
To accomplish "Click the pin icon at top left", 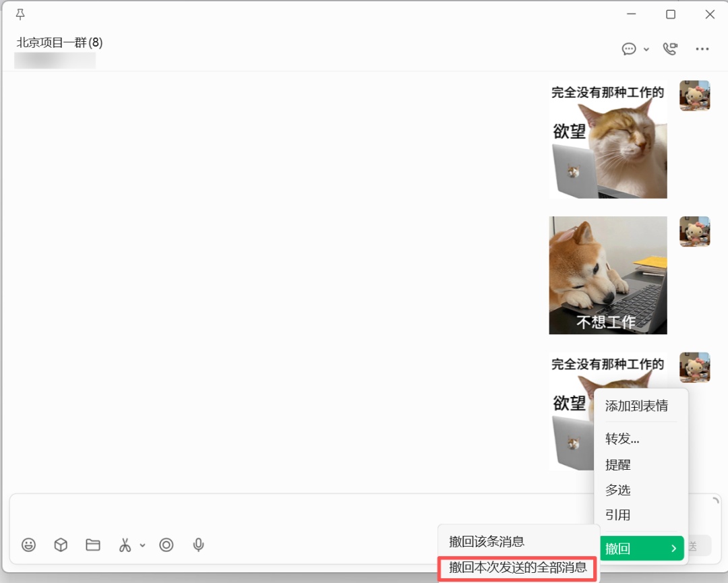I will point(20,13).
